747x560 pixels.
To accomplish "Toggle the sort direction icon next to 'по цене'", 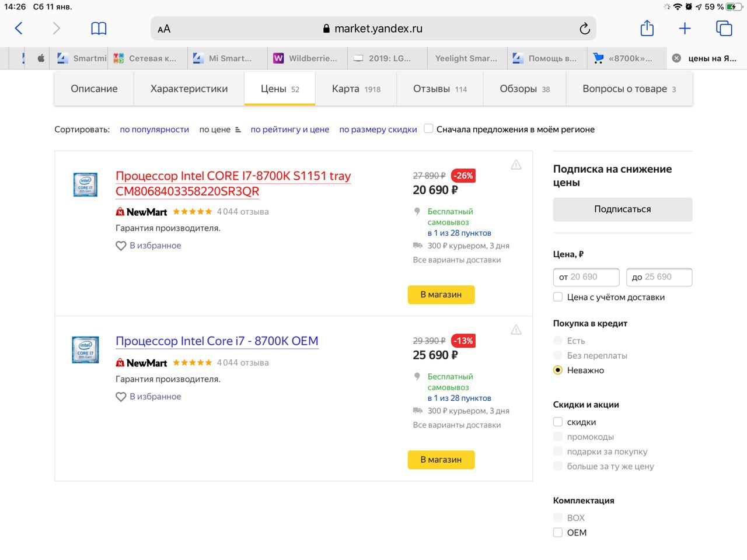I will tap(238, 129).
